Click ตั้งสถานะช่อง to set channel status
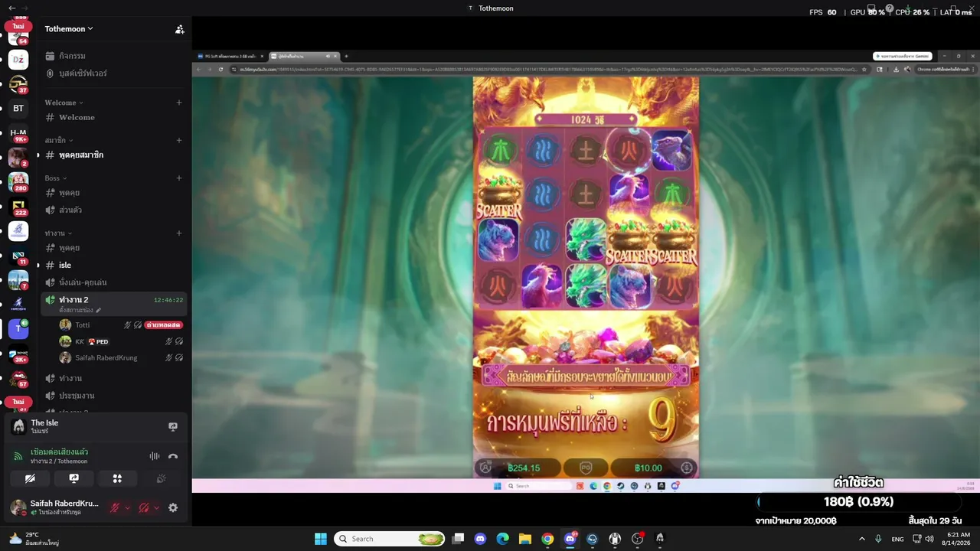 80,310
